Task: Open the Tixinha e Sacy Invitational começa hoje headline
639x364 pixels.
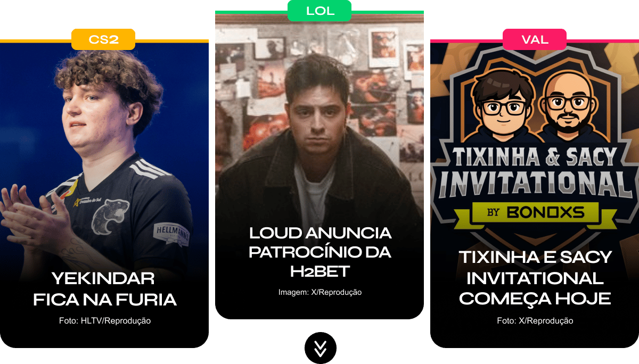Action: click(x=535, y=277)
